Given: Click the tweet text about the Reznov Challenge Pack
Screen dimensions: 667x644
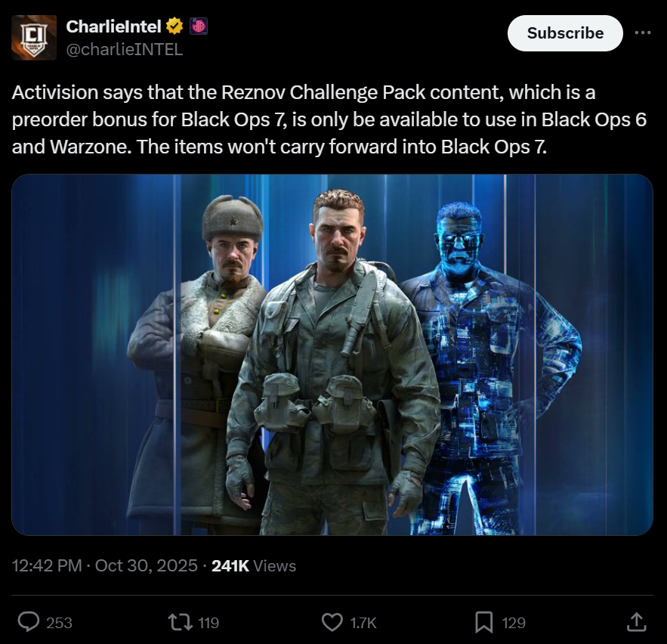Looking at the screenshot, I should pos(329,119).
